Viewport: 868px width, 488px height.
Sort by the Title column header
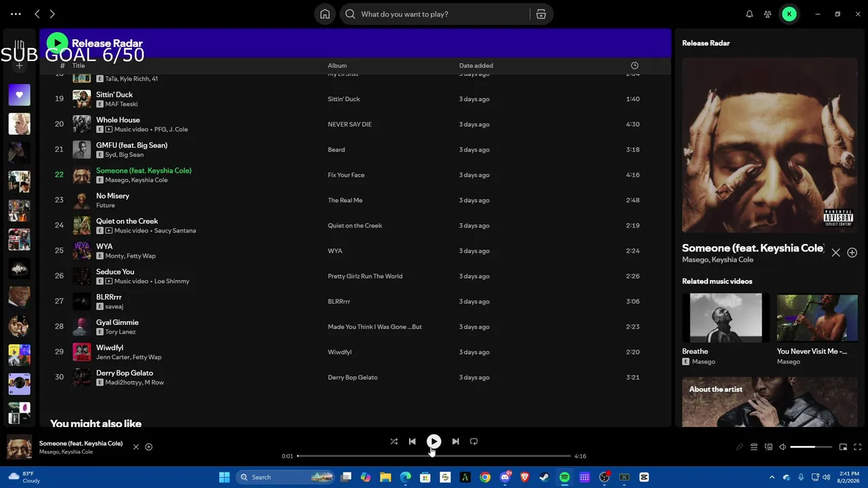pos(79,66)
